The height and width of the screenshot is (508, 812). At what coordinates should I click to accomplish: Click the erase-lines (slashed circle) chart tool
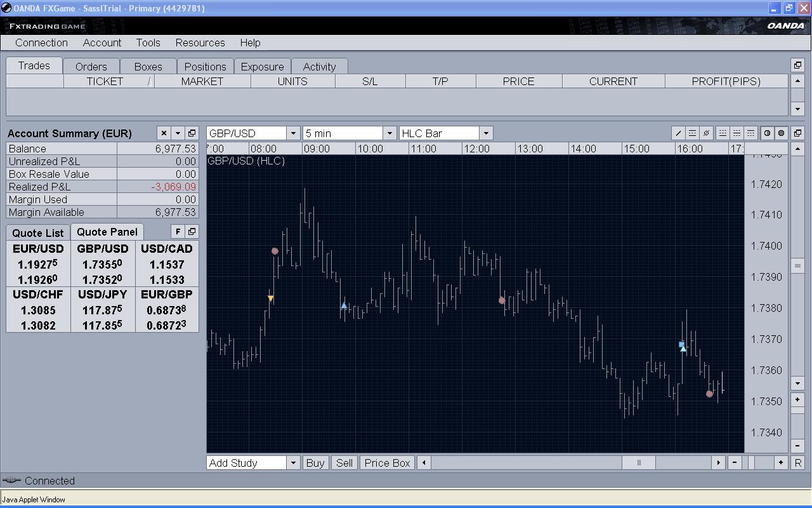click(706, 133)
